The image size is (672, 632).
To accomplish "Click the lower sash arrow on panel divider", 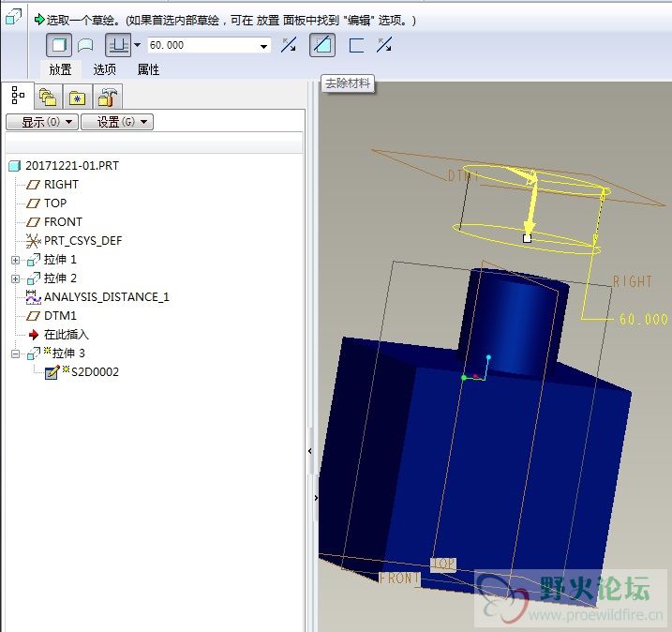I will click(316, 498).
